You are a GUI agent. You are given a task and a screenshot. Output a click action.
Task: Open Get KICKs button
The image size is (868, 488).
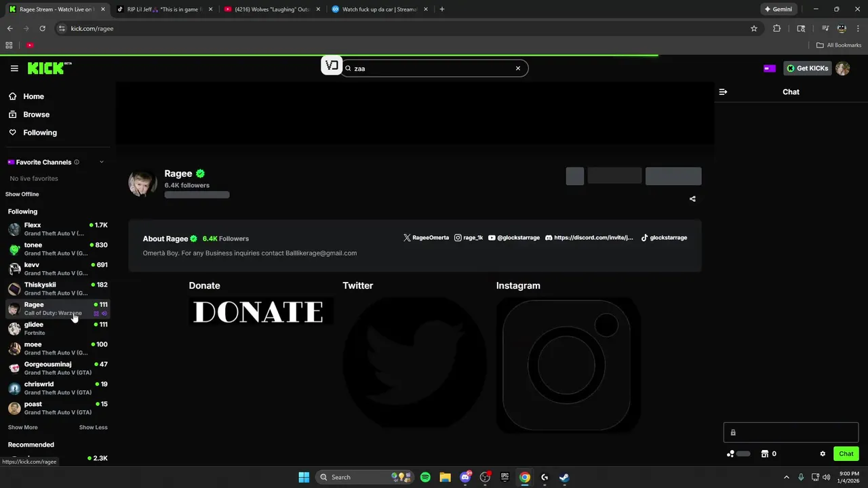(808, 68)
